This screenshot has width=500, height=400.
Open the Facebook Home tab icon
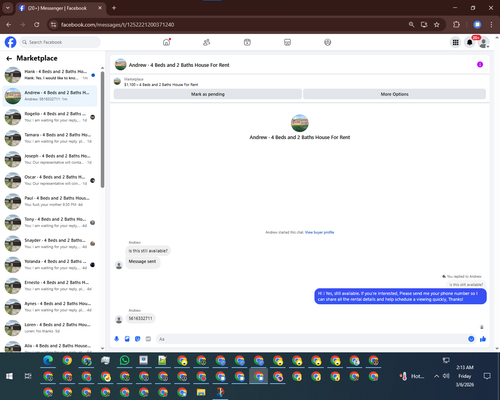166,42
